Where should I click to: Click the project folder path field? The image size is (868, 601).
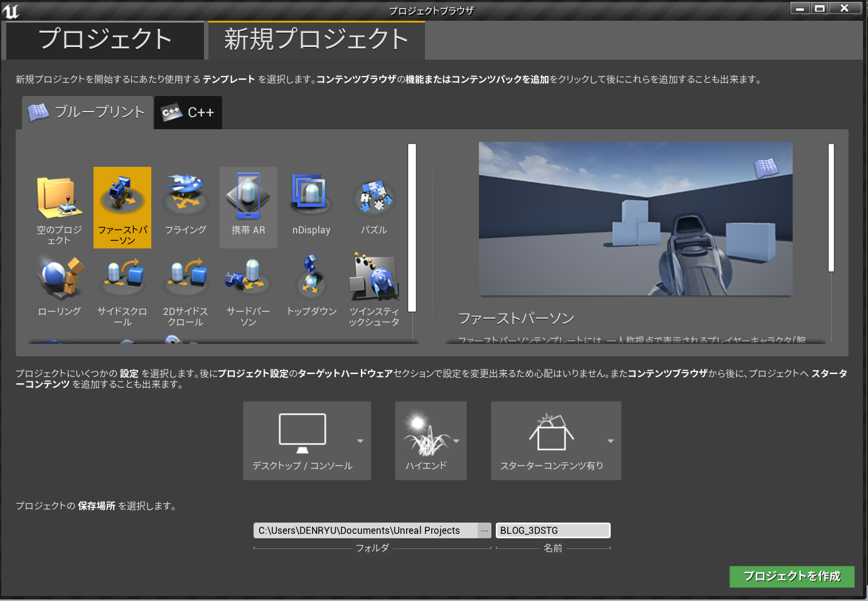click(x=366, y=531)
